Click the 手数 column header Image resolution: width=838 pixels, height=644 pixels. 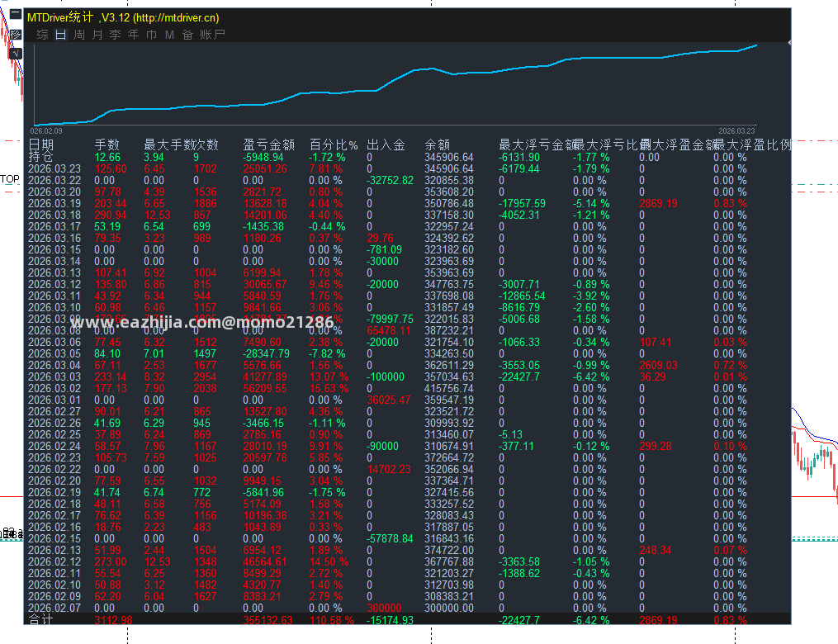click(107, 144)
